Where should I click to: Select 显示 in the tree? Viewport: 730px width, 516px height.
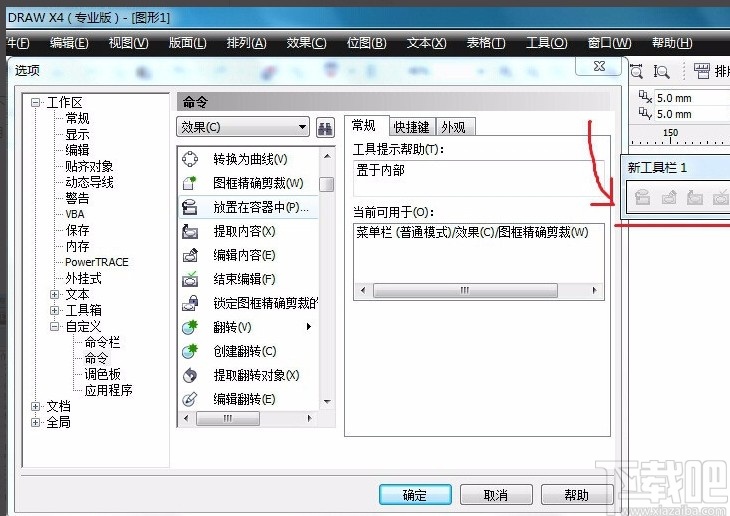pyautogui.click(x=77, y=134)
